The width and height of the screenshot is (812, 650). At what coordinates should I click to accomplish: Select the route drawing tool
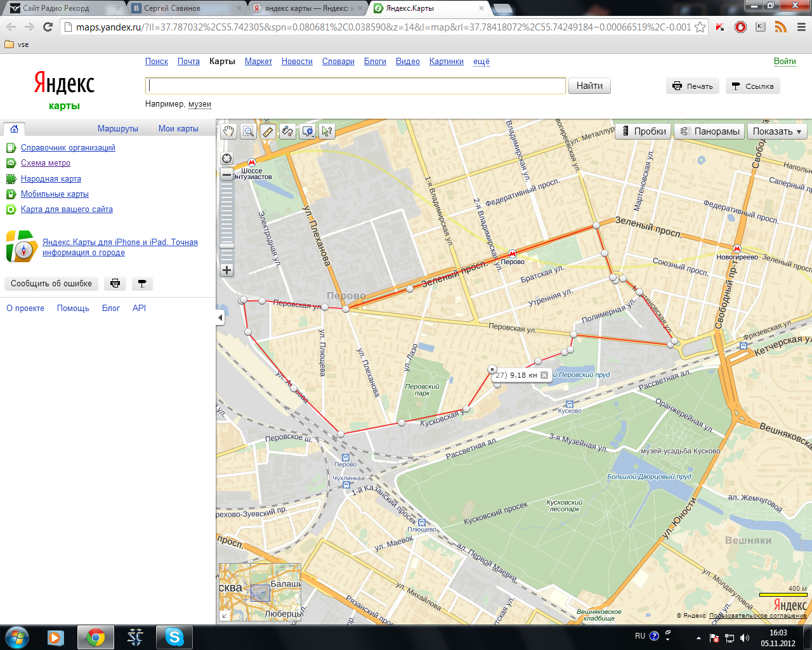(287, 131)
